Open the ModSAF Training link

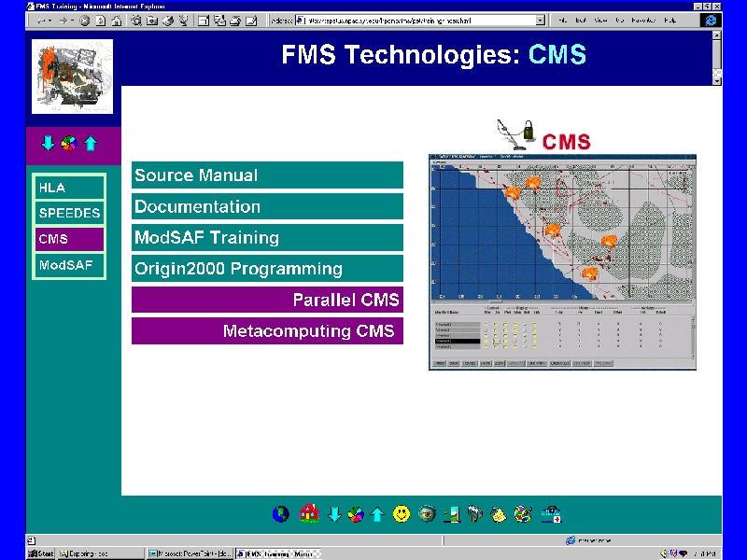coord(267,238)
